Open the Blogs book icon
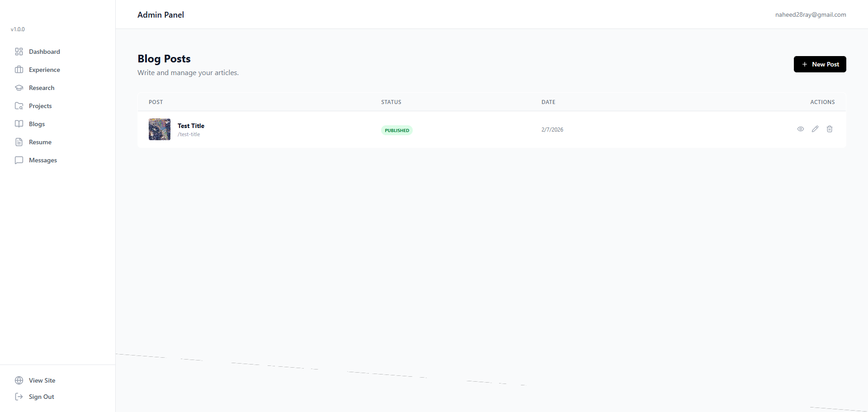The width and height of the screenshot is (868, 412). (19, 124)
